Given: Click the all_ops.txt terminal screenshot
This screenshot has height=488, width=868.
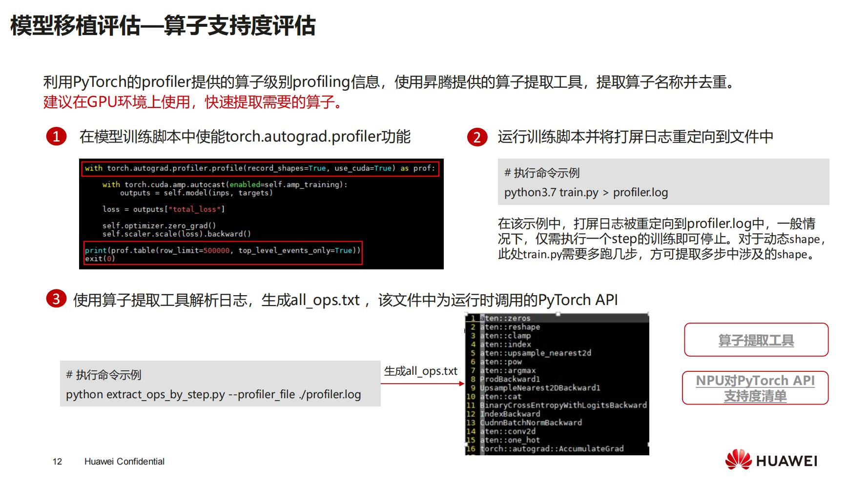Looking at the screenshot, I should pyautogui.click(x=557, y=384).
